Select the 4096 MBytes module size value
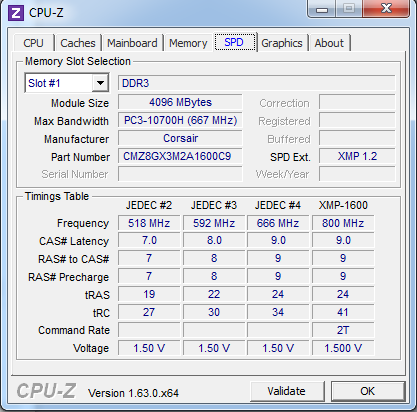This screenshot has height=412, width=417. tap(180, 102)
